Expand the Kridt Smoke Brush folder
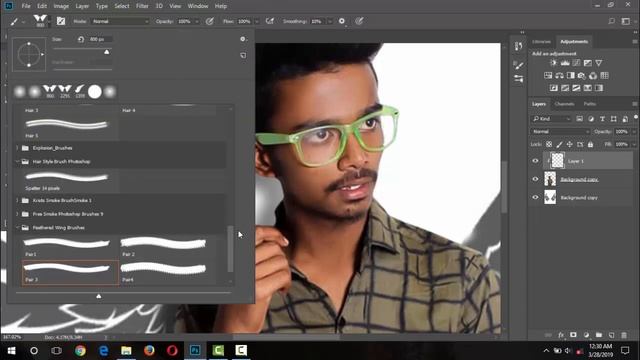The height and width of the screenshot is (360, 640). [17, 200]
